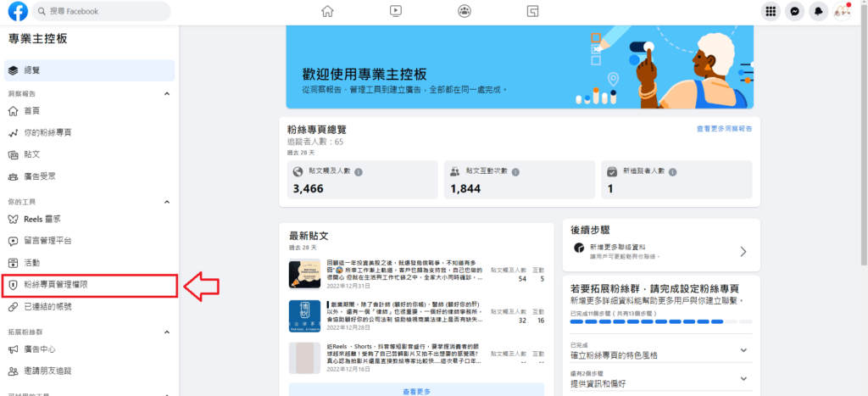Click the 查看更多 button under latest posts
Screen dimensions: 868x396
(416, 390)
